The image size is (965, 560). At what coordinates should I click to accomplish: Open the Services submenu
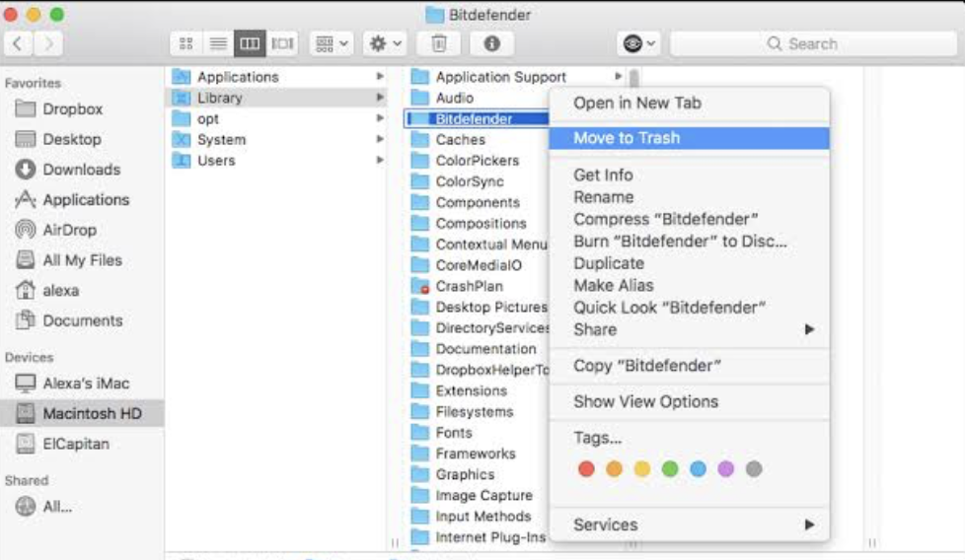[x=690, y=525]
